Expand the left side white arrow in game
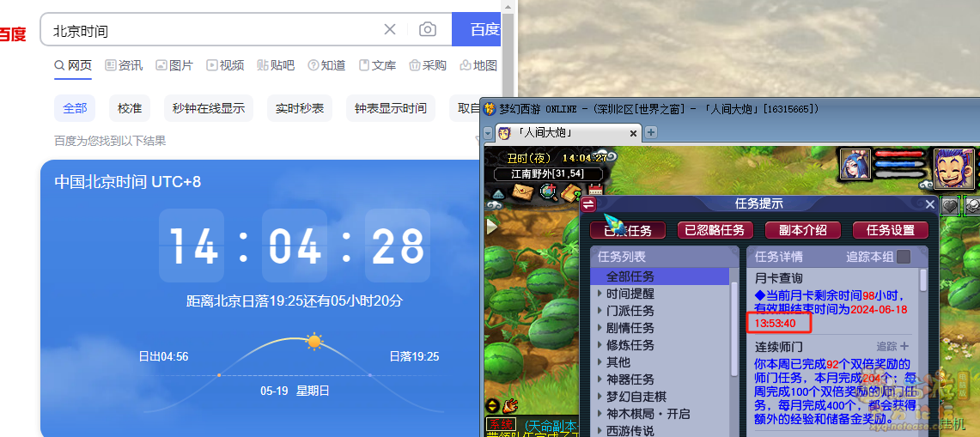 click(492, 226)
